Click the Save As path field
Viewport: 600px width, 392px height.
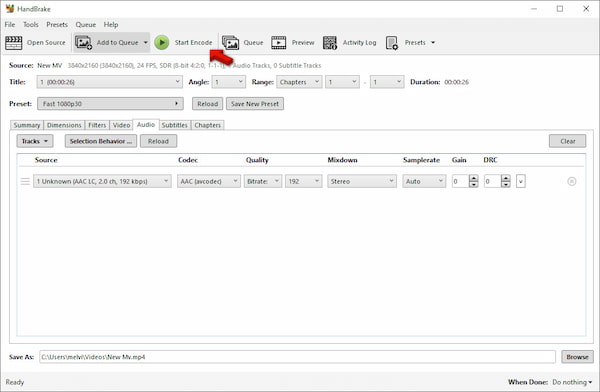(x=297, y=357)
